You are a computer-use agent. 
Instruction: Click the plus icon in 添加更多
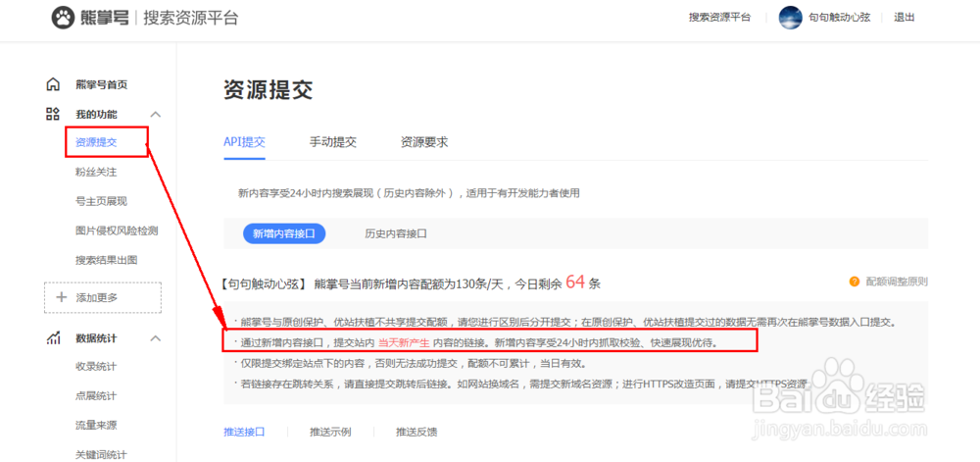(x=61, y=297)
